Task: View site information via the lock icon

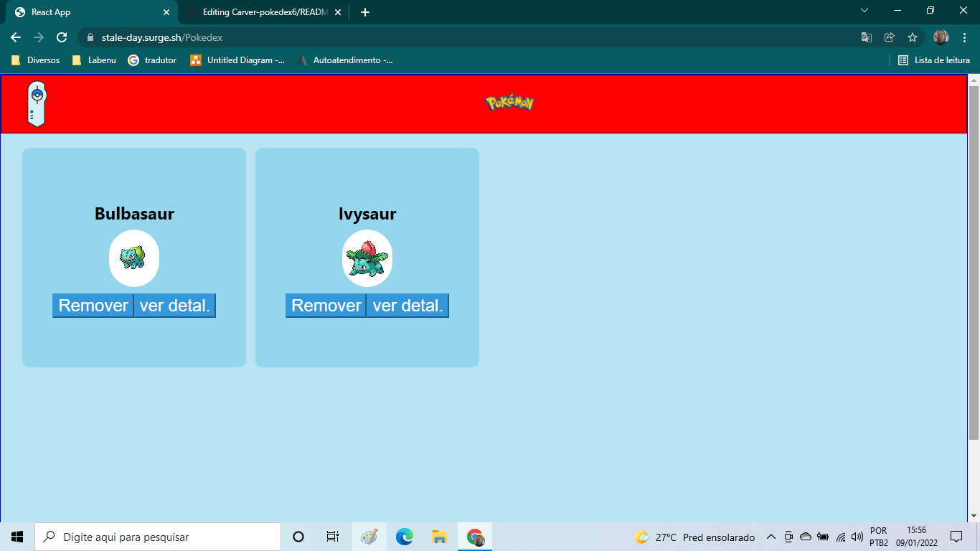Action: click(x=90, y=37)
